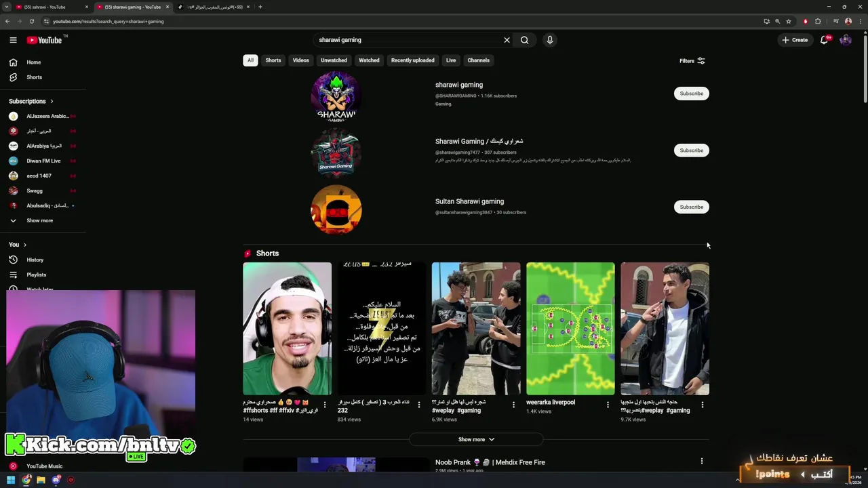Image resolution: width=868 pixels, height=488 pixels.
Task: Open Chrome zoom magnifier icon
Action: point(778,21)
